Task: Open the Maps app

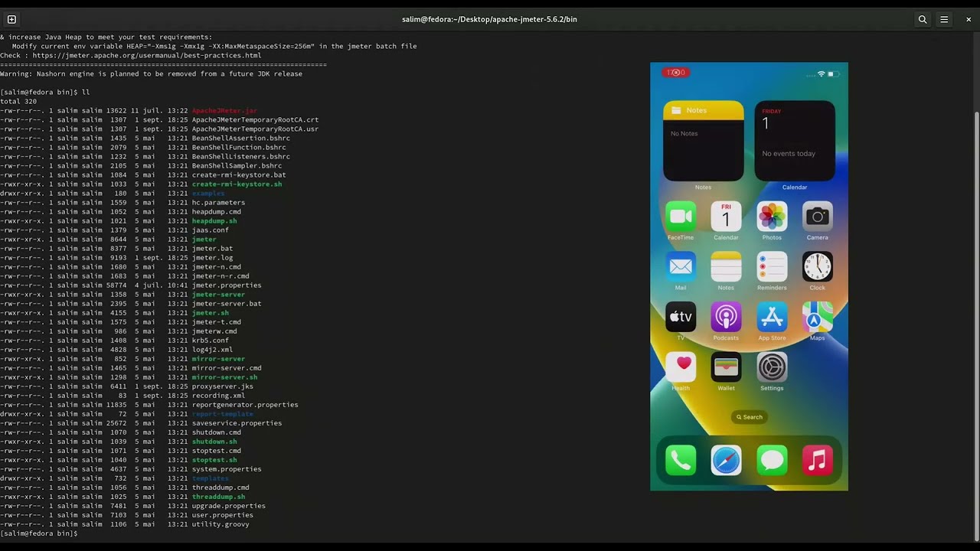Action: pyautogui.click(x=817, y=317)
